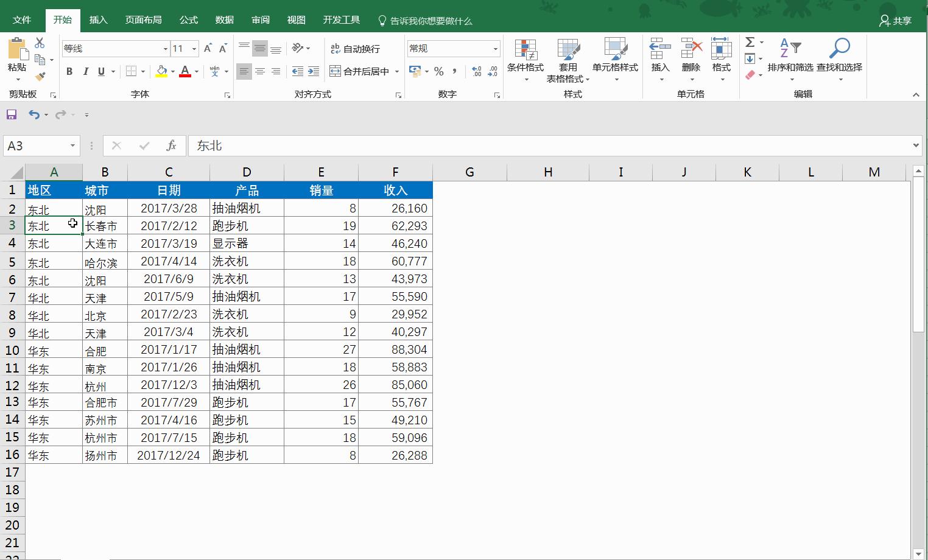The height and width of the screenshot is (560, 928).
Task: Toggle underline formatting
Action: coord(100,72)
